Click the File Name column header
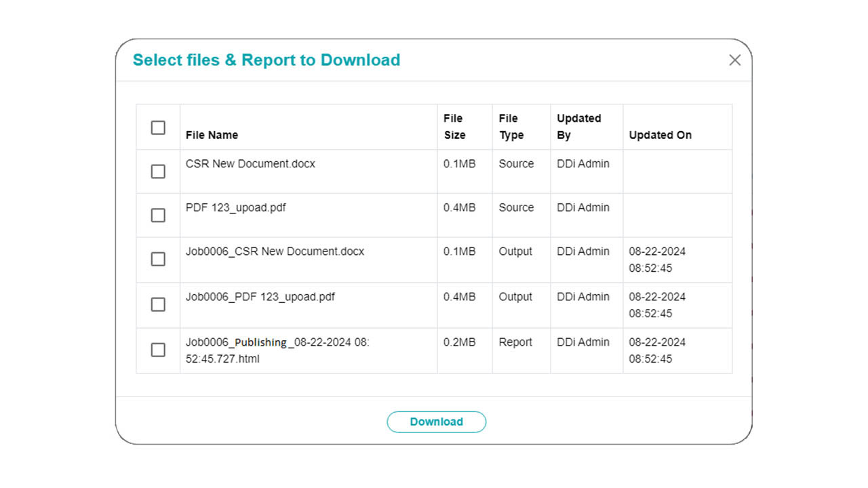Viewport: 868px width, 488px height. click(212, 135)
